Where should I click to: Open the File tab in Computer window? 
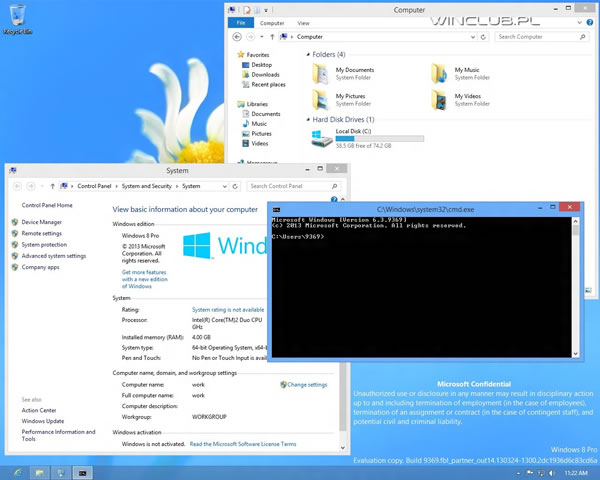point(241,23)
